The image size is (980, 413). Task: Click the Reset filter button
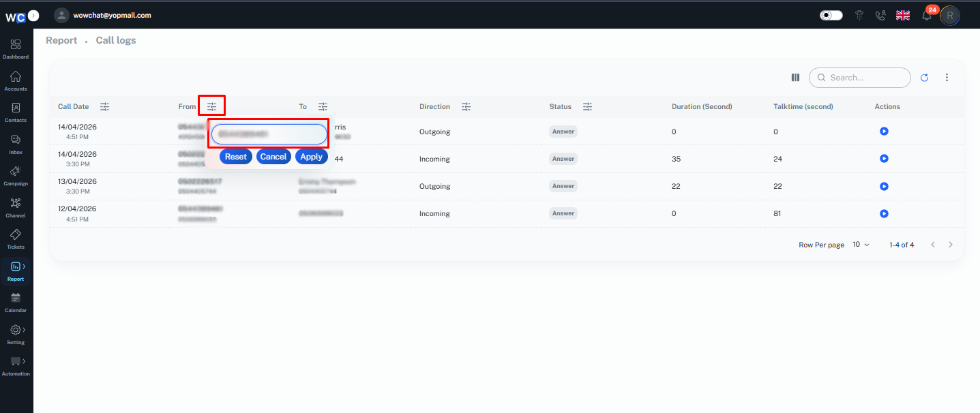point(236,157)
